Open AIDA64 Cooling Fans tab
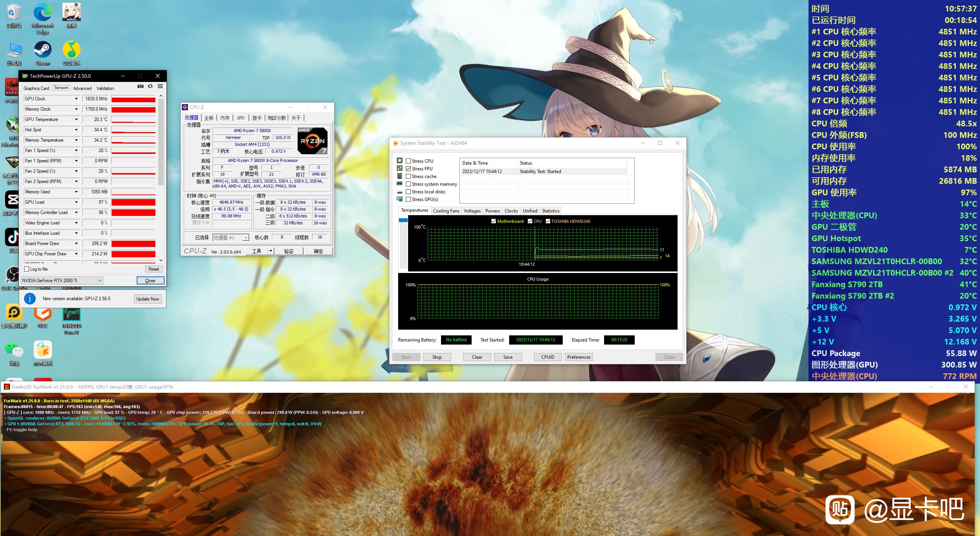 (446, 211)
